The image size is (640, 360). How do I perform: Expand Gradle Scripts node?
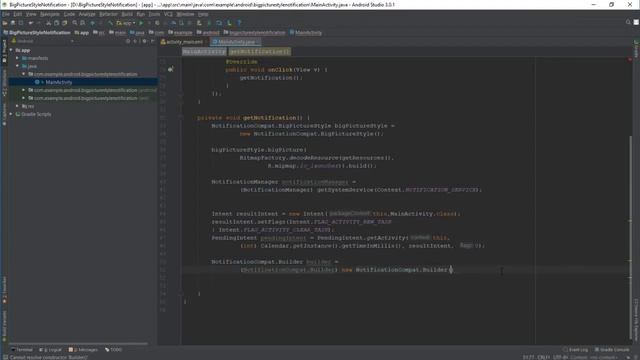click(x=11, y=114)
